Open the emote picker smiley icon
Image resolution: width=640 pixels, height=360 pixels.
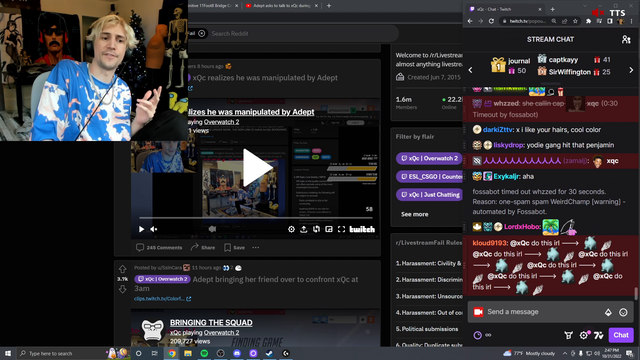pos(623,312)
